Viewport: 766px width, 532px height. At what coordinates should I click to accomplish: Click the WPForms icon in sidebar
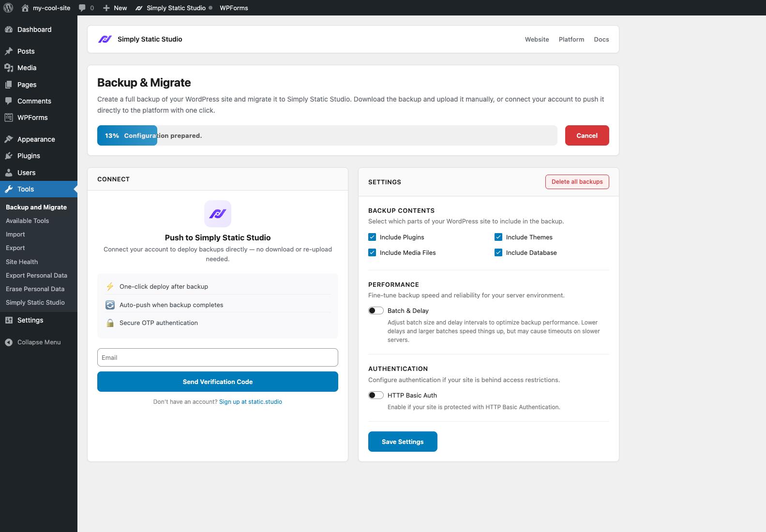(x=9, y=118)
